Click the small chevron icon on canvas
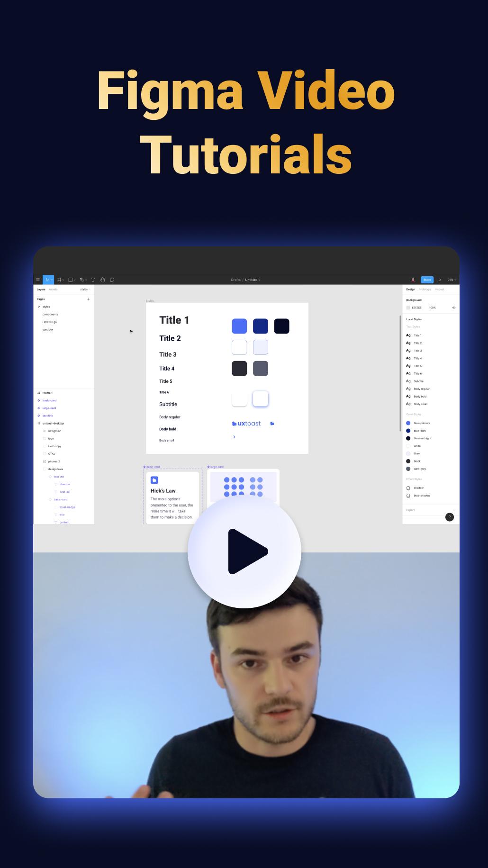This screenshot has height=868, width=488. tap(234, 437)
